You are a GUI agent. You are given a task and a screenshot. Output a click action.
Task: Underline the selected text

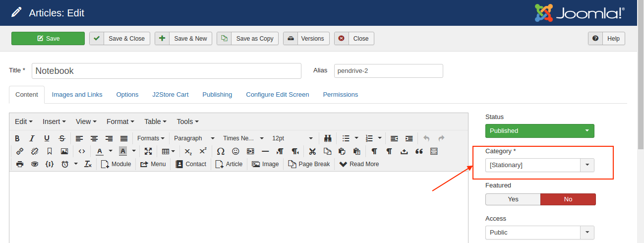(x=47, y=138)
